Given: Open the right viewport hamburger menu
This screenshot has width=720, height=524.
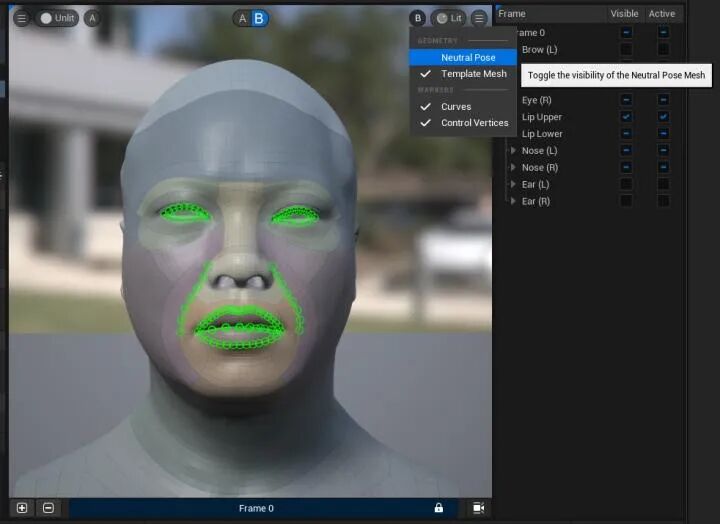Looking at the screenshot, I should pos(479,18).
